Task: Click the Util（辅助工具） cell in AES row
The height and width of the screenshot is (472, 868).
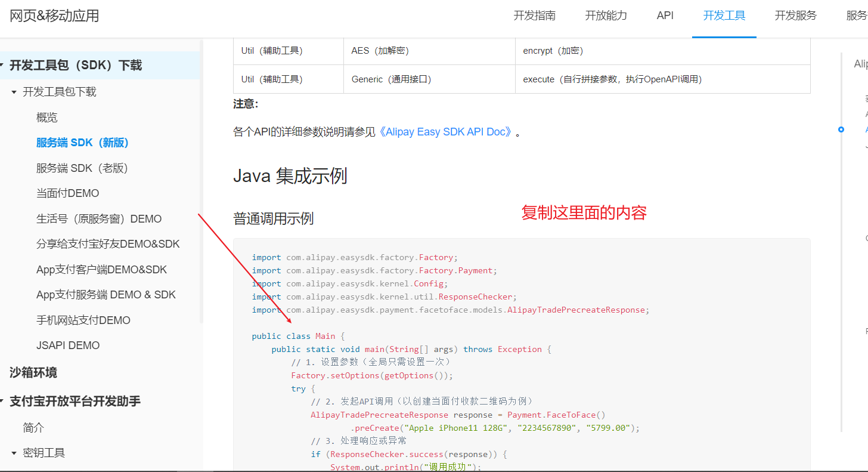Action: tap(289, 51)
